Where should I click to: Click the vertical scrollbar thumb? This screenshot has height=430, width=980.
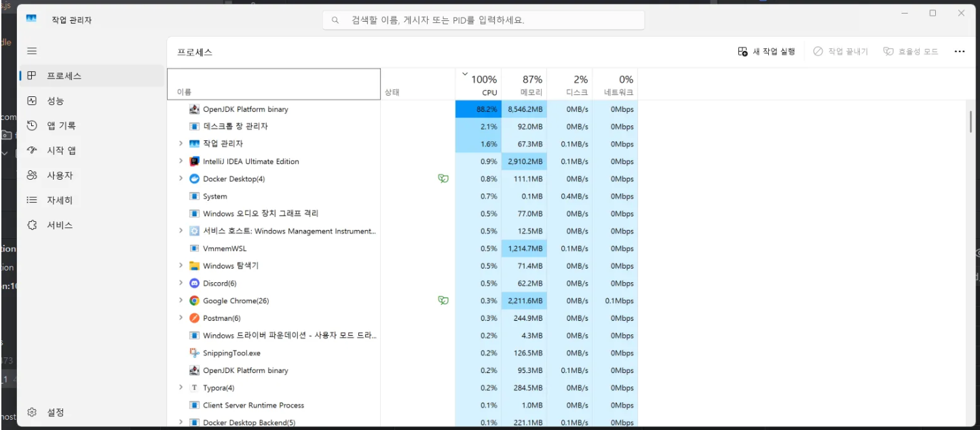(x=971, y=121)
